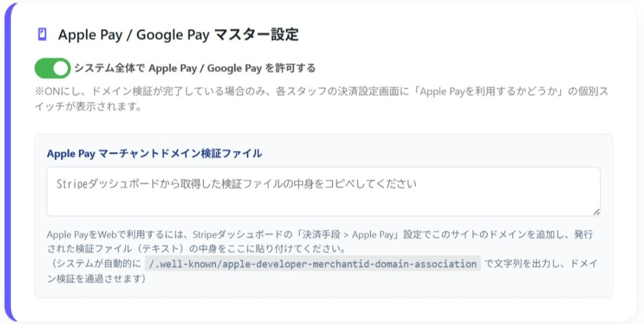Click the help text starting with "Apple PayをWebで利用するには"
This screenshot has width=644, height=324.
tap(322, 257)
